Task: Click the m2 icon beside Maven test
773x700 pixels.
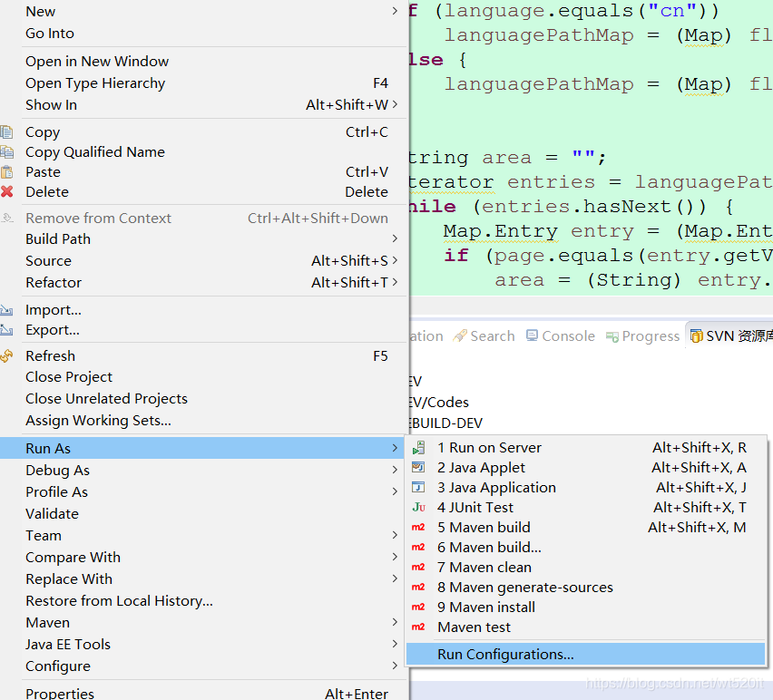Action: click(418, 627)
